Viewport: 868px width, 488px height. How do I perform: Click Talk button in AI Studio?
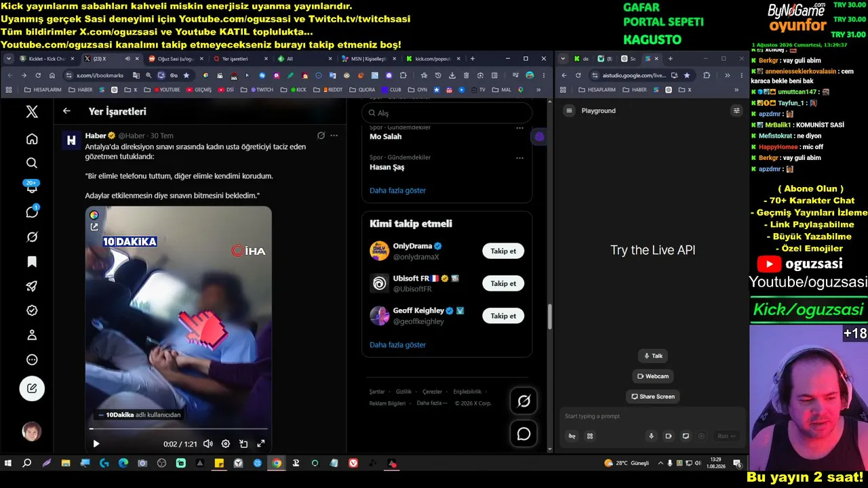652,356
